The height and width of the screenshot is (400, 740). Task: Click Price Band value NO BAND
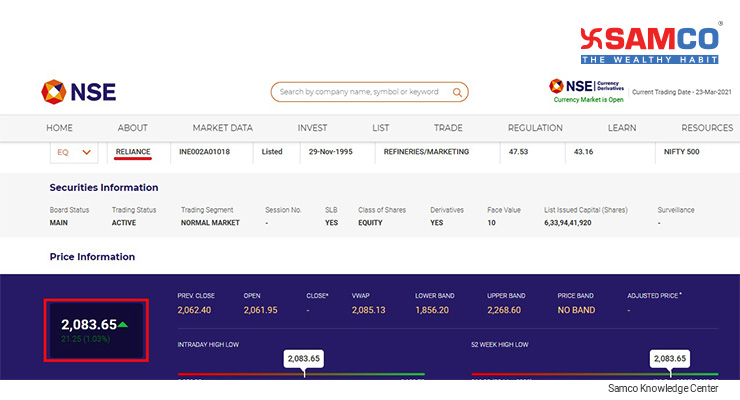576,310
